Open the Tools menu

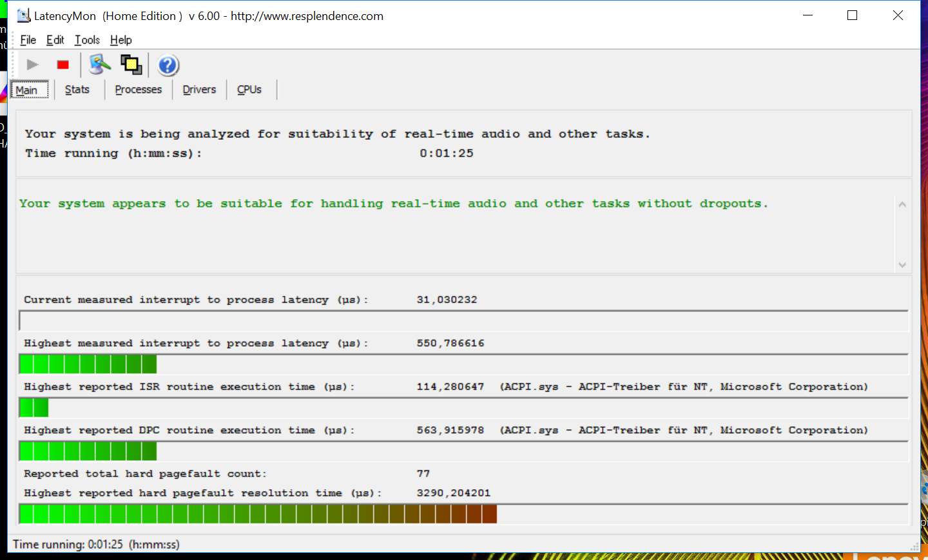pos(87,40)
